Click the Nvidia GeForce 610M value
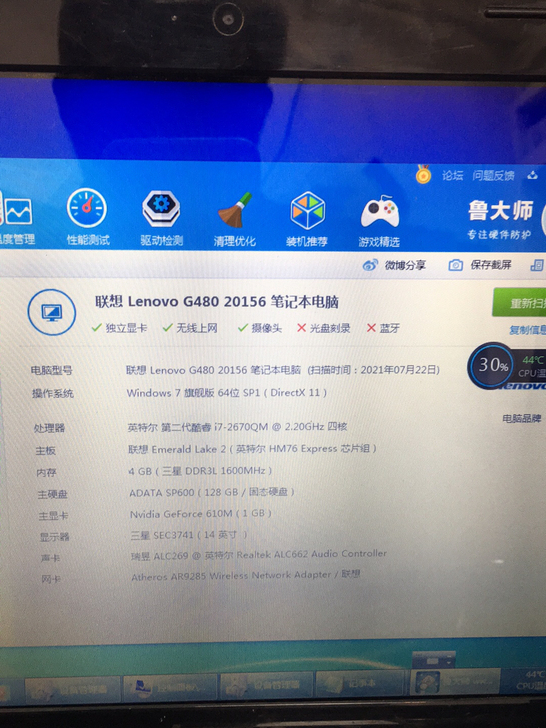The width and height of the screenshot is (546, 728). tap(201, 514)
